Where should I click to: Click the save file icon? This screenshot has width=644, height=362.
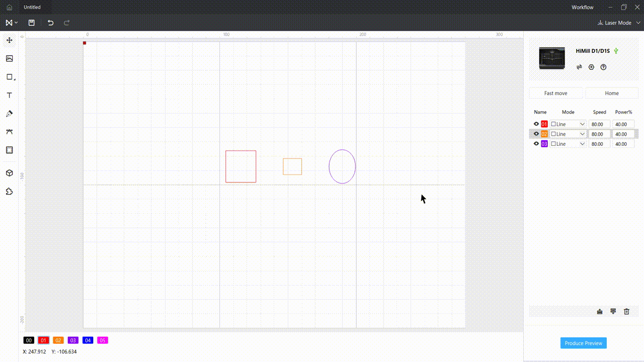point(32,23)
